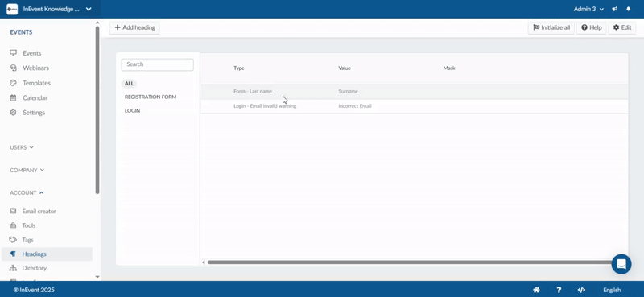Open Email creator in the sidebar
The image size is (644, 297).
[x=39, y=211]
